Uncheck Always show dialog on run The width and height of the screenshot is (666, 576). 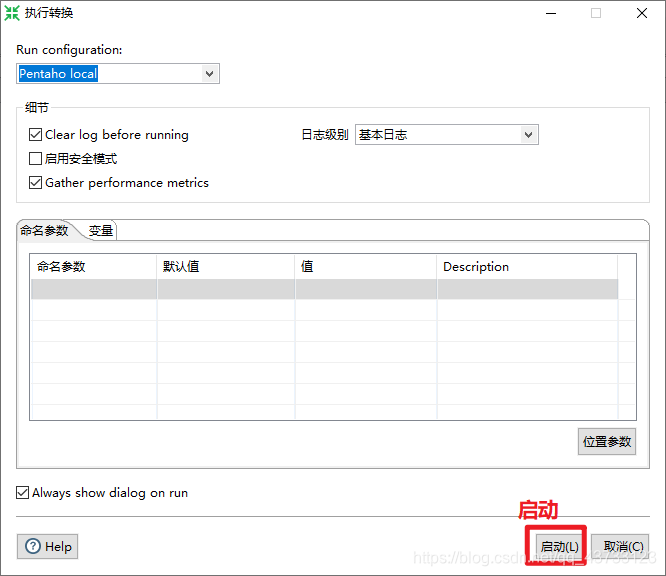pos(23,493)
